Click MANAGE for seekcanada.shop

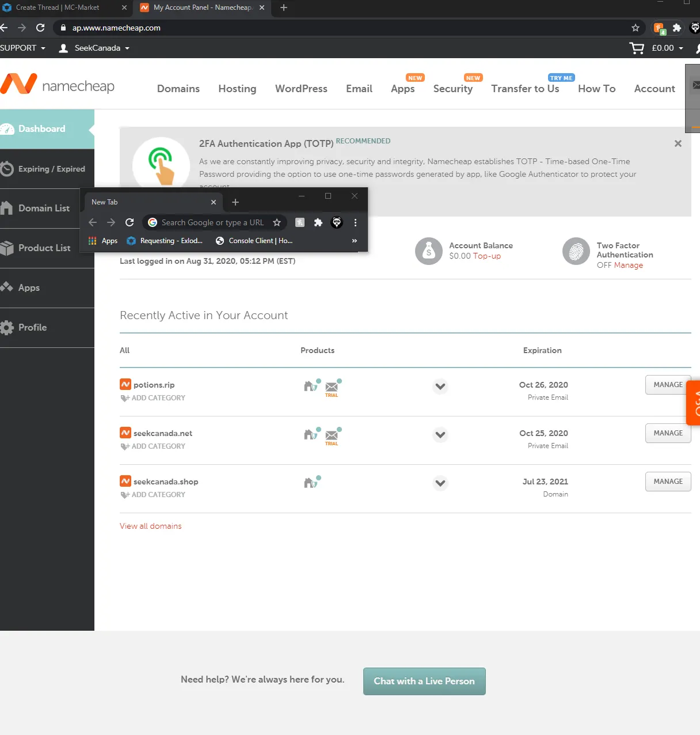pos(668,482)
